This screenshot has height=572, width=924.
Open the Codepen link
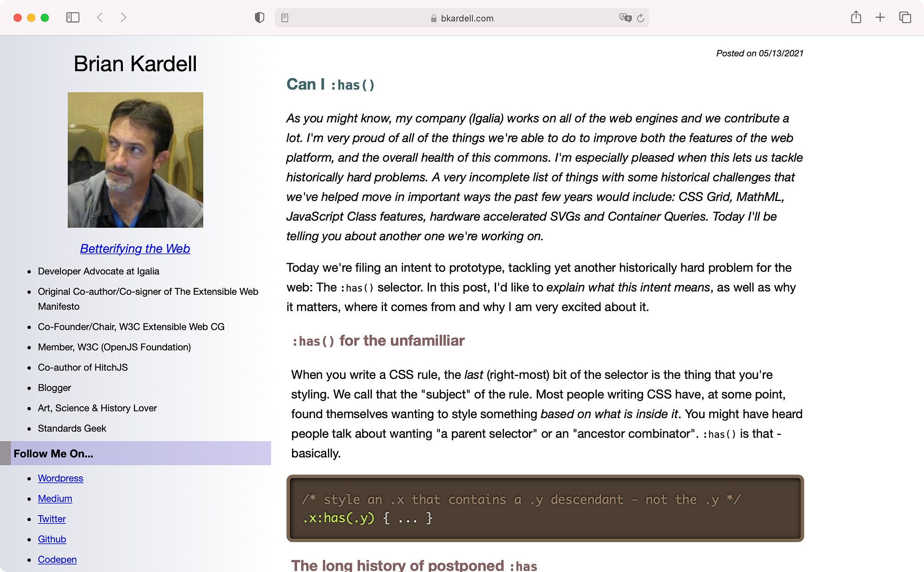57,560
